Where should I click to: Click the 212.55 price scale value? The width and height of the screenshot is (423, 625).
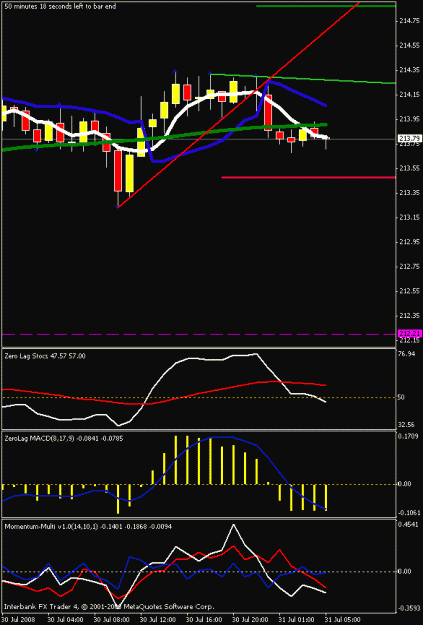[409, 291]
